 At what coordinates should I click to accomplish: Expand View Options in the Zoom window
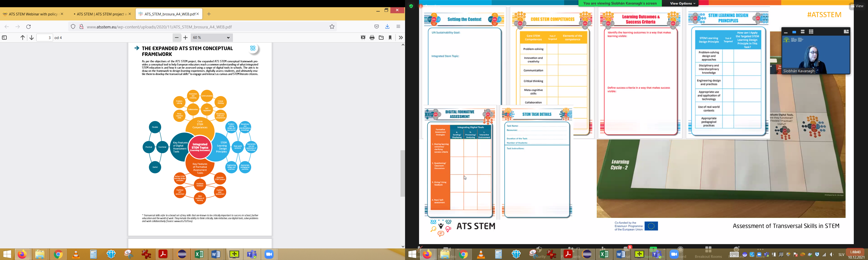tap(683, 3)
